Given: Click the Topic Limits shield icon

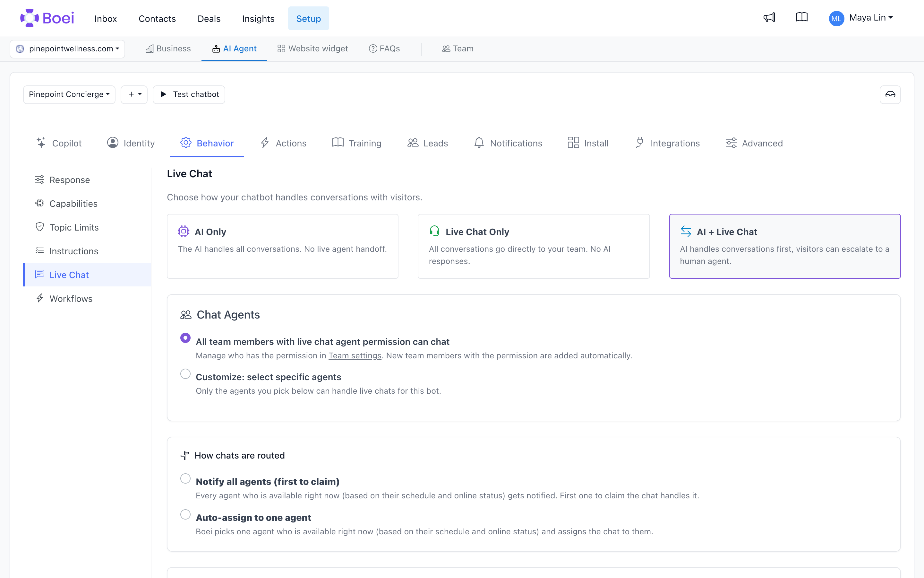Looking at the screenshot, I should pyautogui.click(x=40, y=227).
